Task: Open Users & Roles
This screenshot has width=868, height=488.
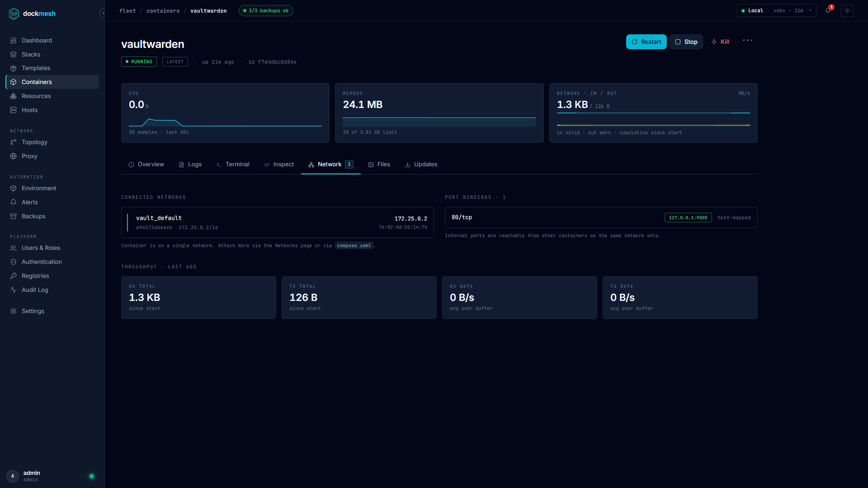Action: tap(52, 248)
